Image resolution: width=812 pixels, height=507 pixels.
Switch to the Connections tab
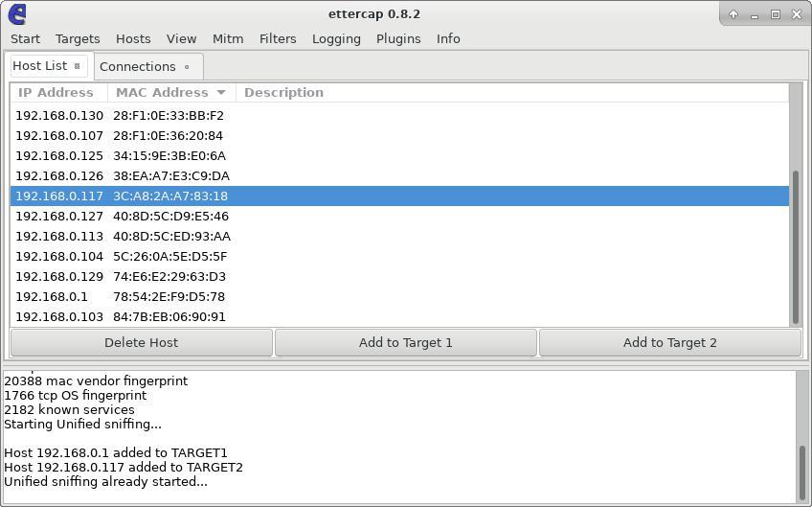pyautogui.click(x=137, y=67)
